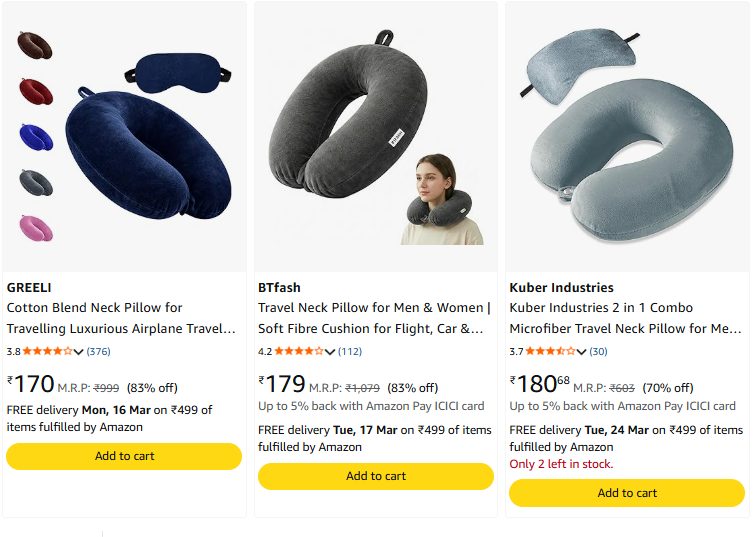Add GREELI neck pillow to cart

[x=124, y=456]
